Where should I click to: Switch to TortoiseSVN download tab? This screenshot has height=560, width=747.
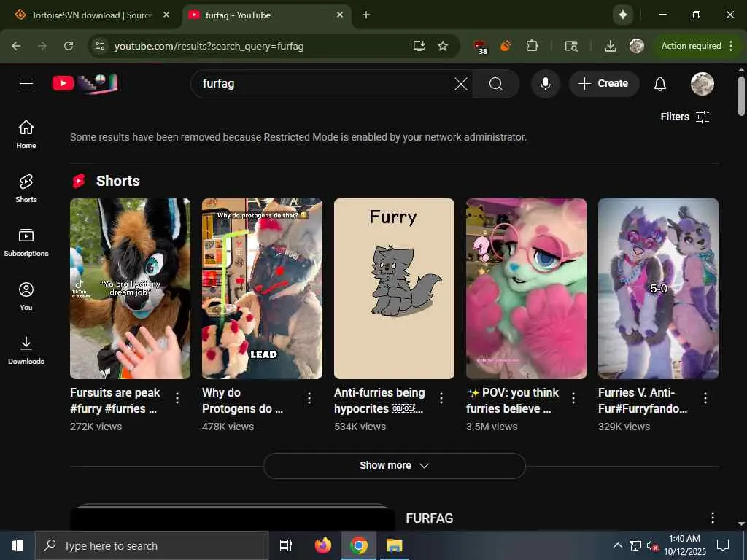coord(90,15)
